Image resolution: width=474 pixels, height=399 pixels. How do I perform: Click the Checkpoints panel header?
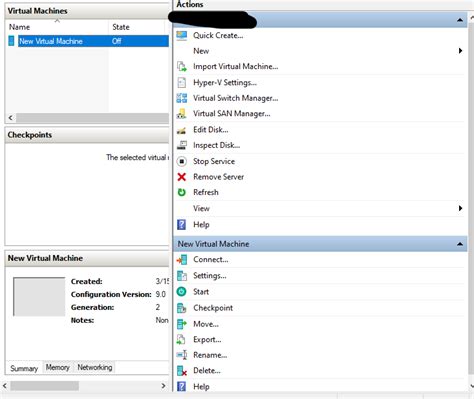click(87, 135)
